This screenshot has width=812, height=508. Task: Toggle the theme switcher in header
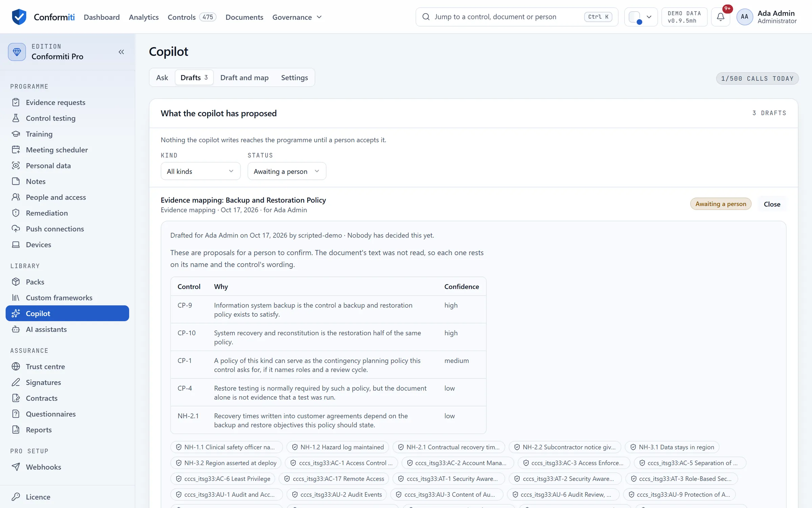641,17
